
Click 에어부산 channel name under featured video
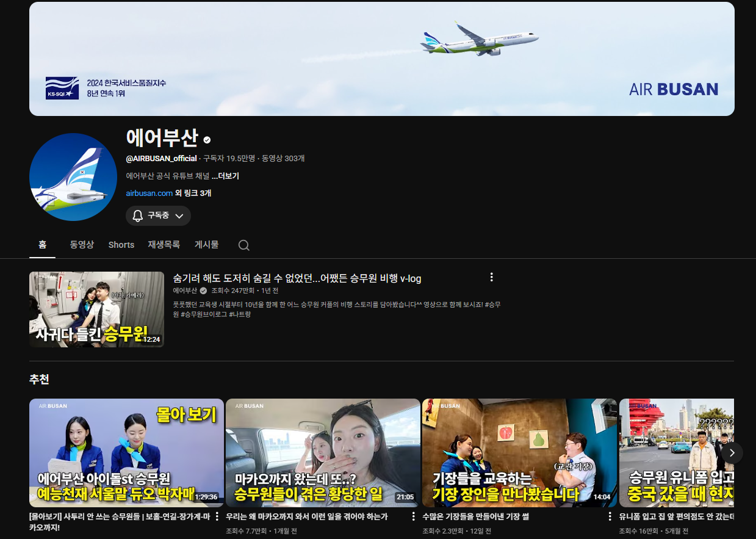[x=185, y=291]
